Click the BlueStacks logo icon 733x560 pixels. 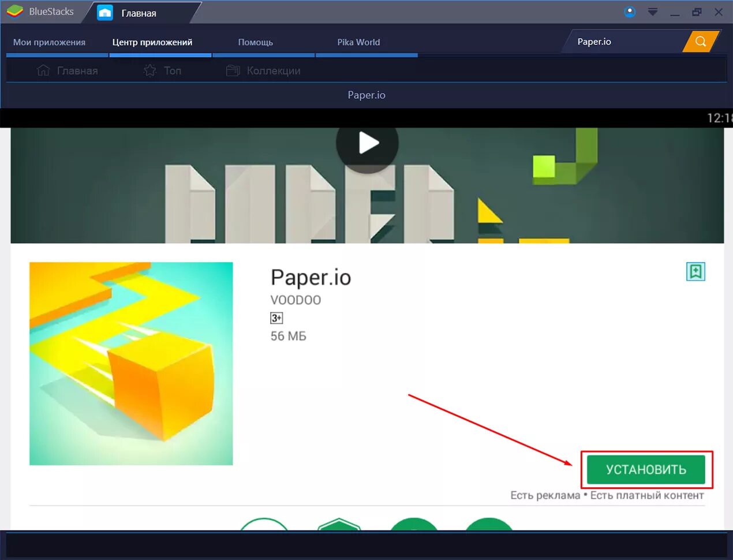pos(14,12)
